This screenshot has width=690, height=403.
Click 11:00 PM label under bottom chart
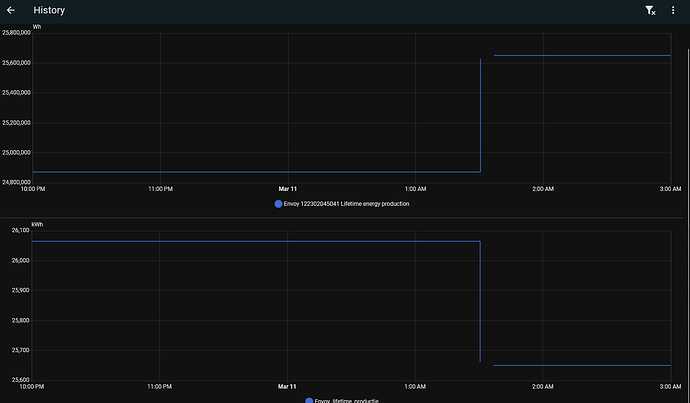coord(160,387)
